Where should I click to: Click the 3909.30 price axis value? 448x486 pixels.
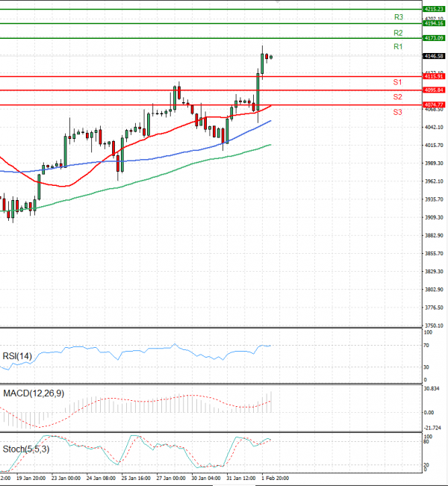(x=434, y=217)
